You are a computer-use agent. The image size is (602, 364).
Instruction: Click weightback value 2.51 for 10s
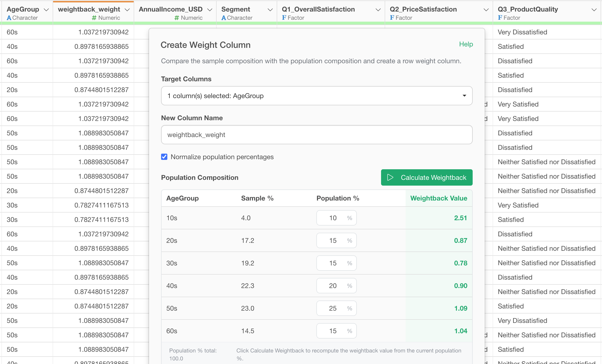pyautogui.click(x=461, y=218)
